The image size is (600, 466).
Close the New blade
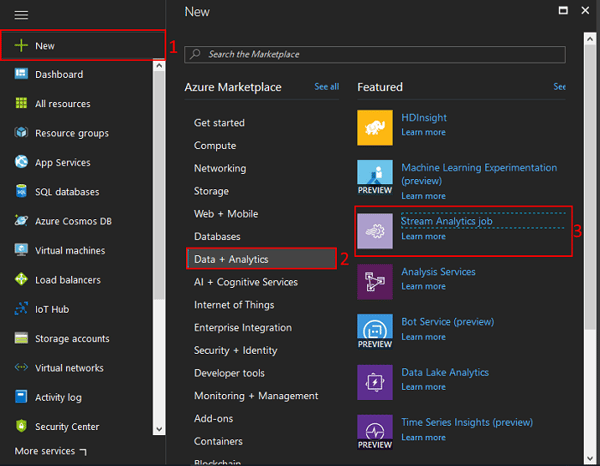click(x=585, y=10)
